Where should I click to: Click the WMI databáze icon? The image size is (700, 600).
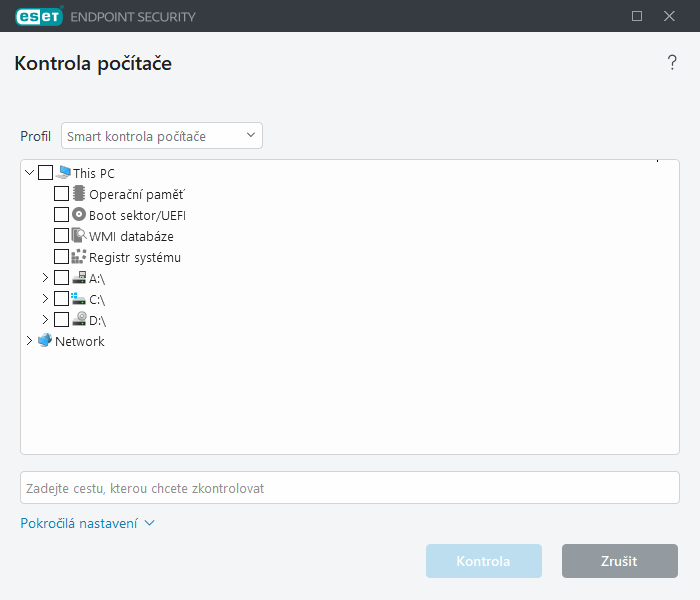[80, 236]
